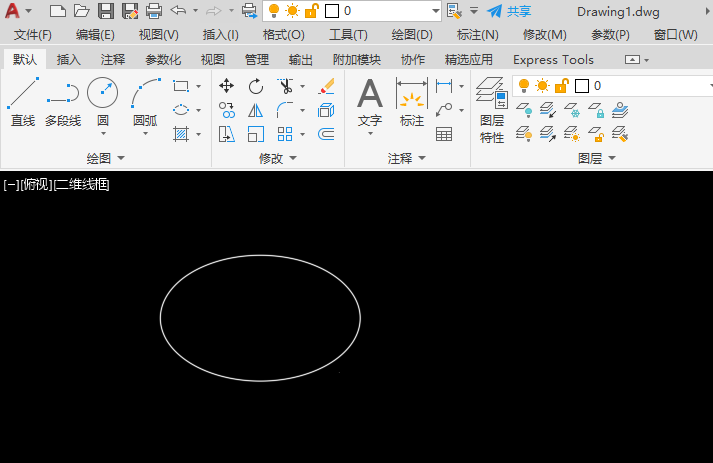Select the Offset tool icon
This screenshot has width=713, height=463.
(326, 134)
